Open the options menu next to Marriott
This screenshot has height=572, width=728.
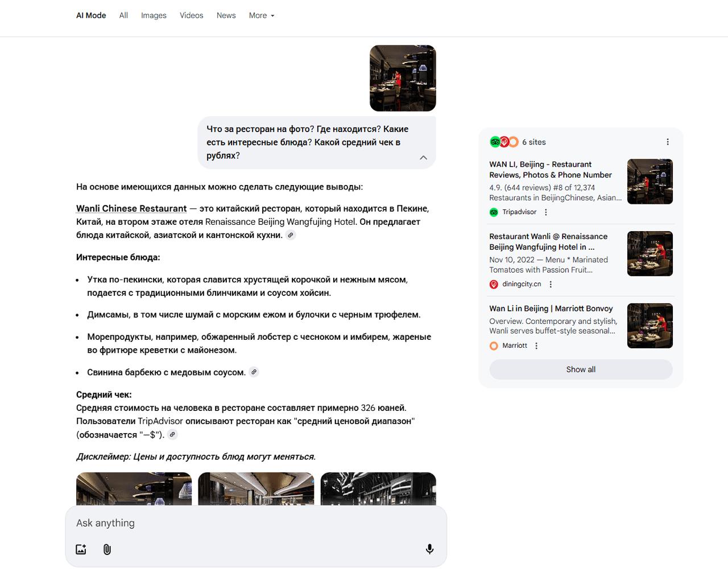tap(536, 345)
